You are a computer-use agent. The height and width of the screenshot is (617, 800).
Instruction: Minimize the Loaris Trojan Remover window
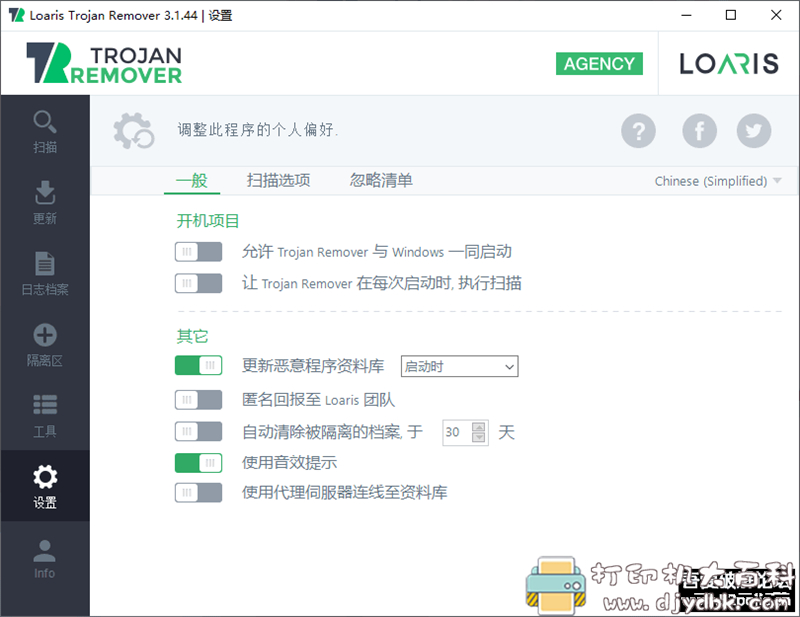click(686, 15)
